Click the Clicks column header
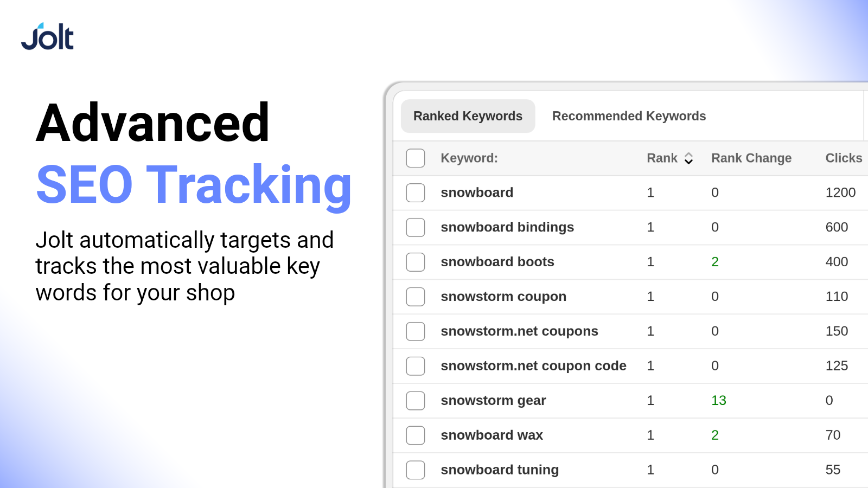The width and height of the screenshot is (868, 488). tap(844, 158)
